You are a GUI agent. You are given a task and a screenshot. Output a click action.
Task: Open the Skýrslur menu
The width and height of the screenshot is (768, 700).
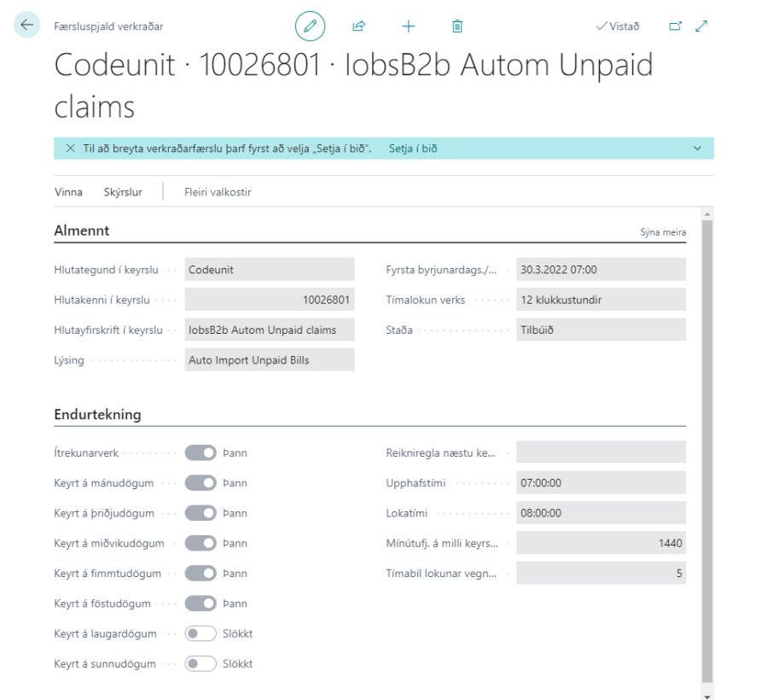121,192
